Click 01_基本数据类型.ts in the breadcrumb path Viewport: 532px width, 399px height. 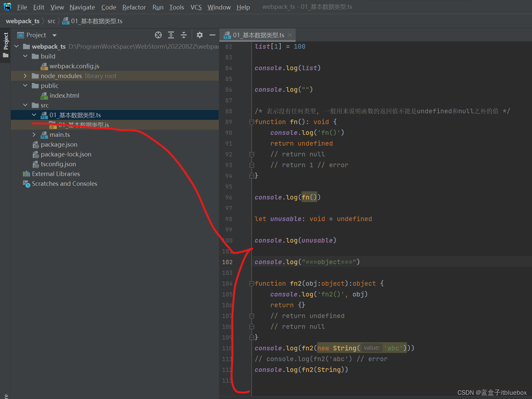coord(97,21)
